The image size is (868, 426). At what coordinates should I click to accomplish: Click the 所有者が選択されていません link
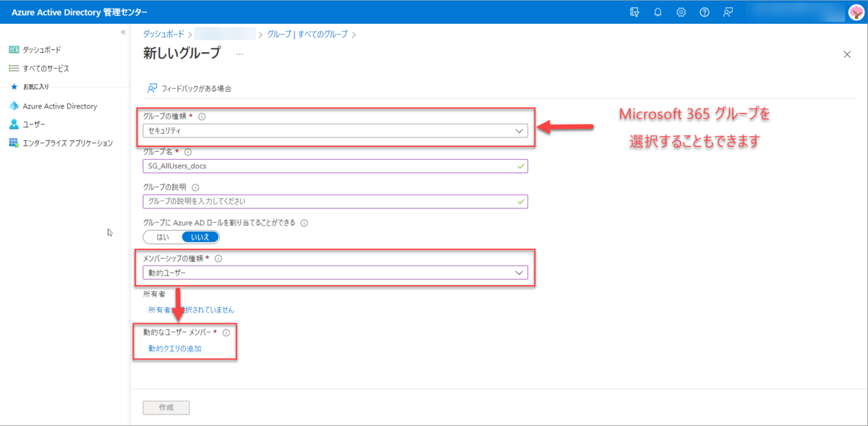click(191, 310)
